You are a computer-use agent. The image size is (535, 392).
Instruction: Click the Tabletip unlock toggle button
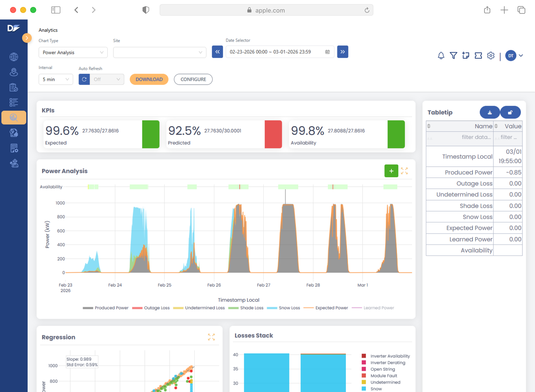pyautogui.click(x=510, y=112)
